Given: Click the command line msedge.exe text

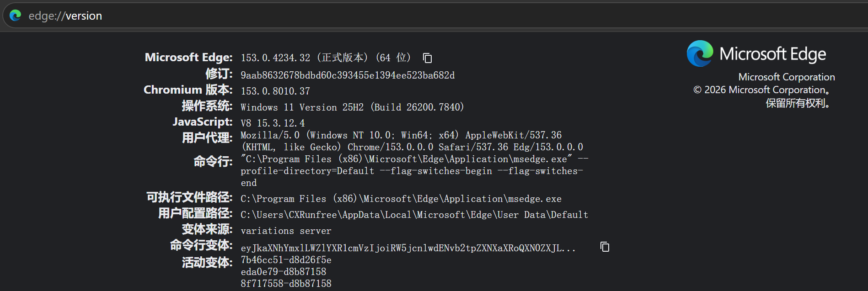Looking at the screenshot, I should coord(414,171).
